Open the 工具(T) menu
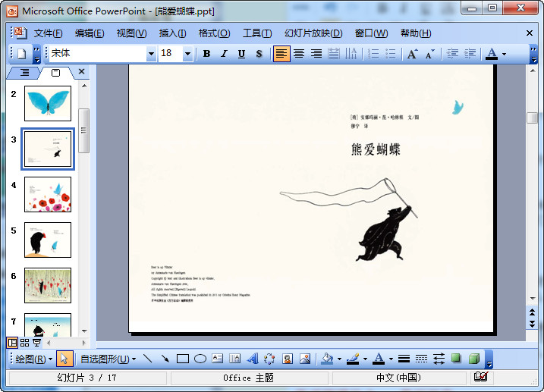Image resolution: width=544 pixels, height=392 pixels. (x=257, y=33)
